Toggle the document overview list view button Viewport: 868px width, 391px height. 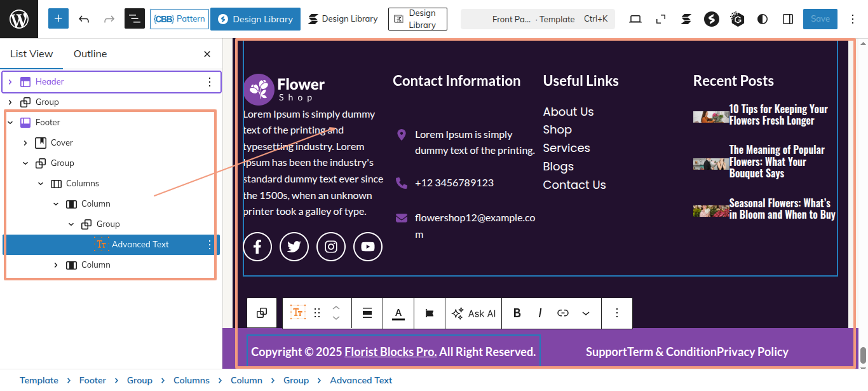pyautogui.click(x=135, y=19)
